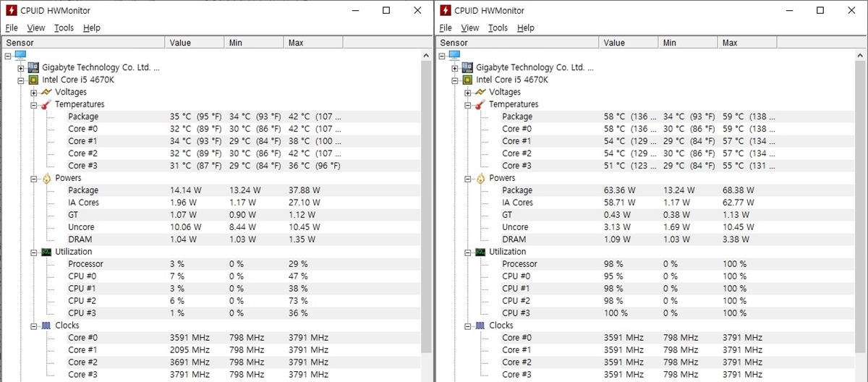Click the Powers flame icon in right window
The width and height of the screenshot is (868, 382).
(480, 178)
